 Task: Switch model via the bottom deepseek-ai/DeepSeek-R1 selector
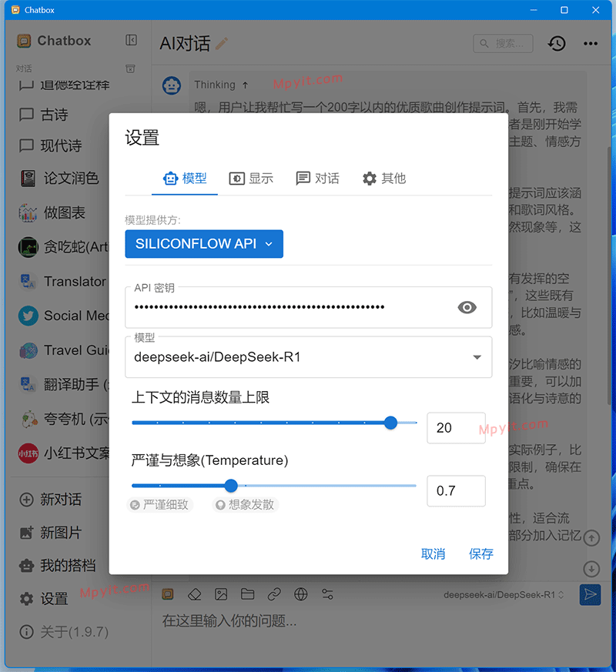click(504, 595)
